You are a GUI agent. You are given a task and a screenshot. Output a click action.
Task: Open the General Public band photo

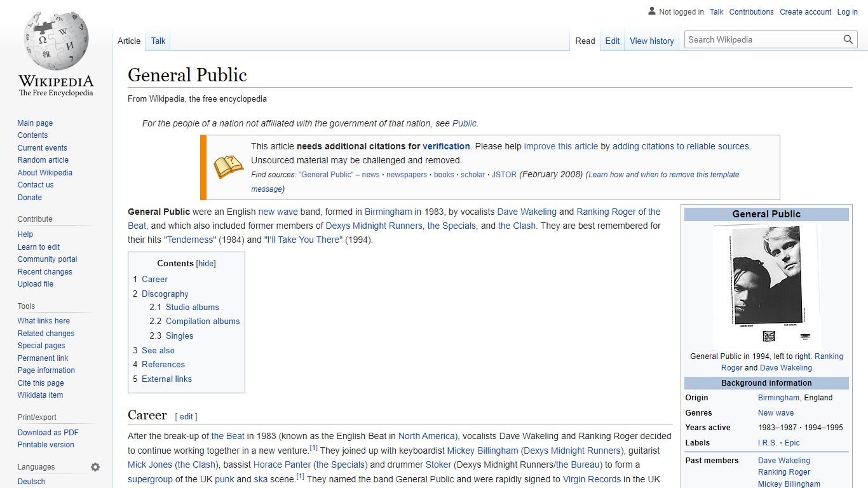pyautogui.click(x=766, y=285)
